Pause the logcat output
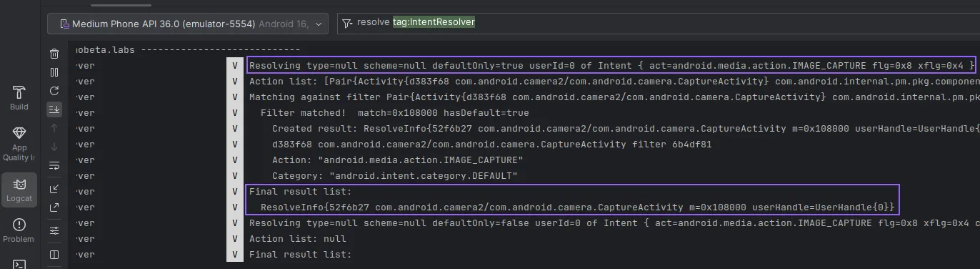Viewport: 980px width, 269px height. (x=54, y=72)
